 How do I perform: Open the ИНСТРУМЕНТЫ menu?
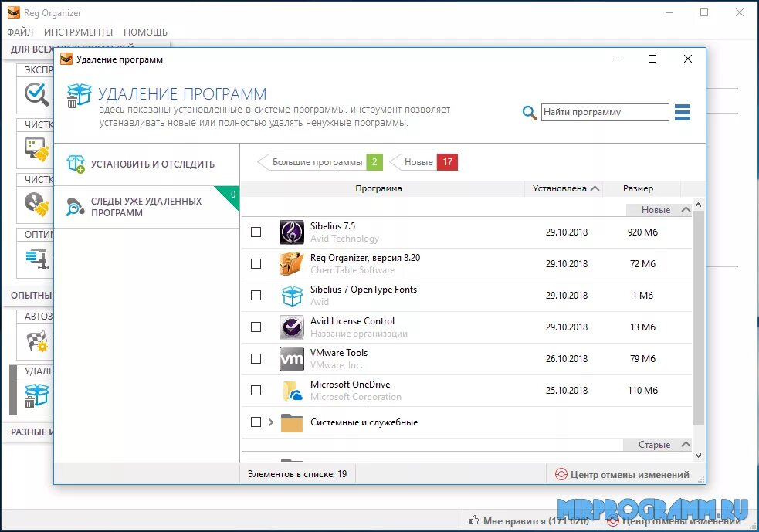point(79,32)
